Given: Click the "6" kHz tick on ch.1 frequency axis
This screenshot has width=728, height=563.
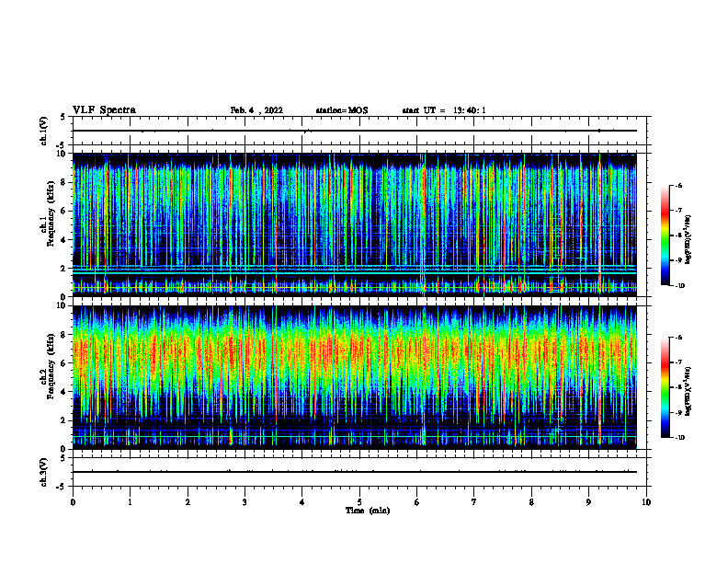Looking at the screenshot, I should [x=64, y=211].
